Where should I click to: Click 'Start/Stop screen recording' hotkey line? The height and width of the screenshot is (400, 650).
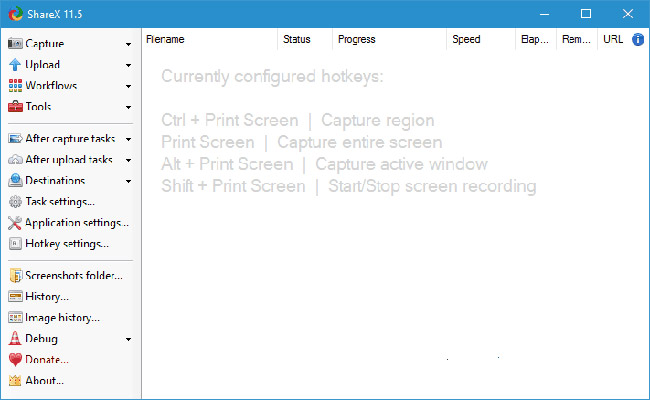(349, 187)
